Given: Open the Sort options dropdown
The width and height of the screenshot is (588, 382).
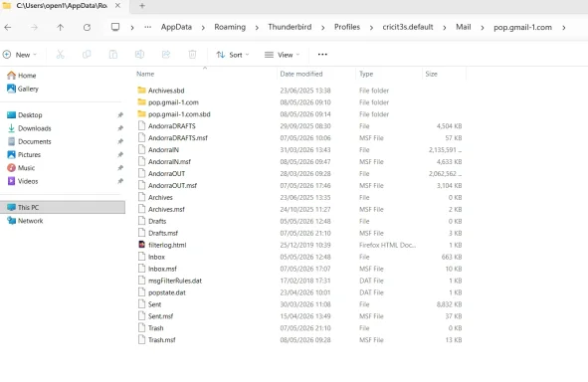Looking at the screenshot, I should pos(233,55).
